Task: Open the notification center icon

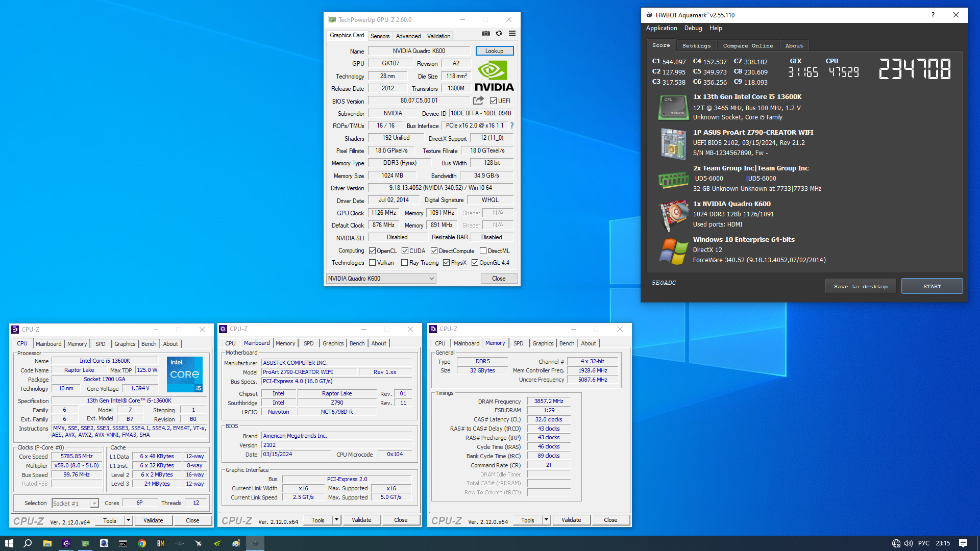Action: tap(963, 543)
